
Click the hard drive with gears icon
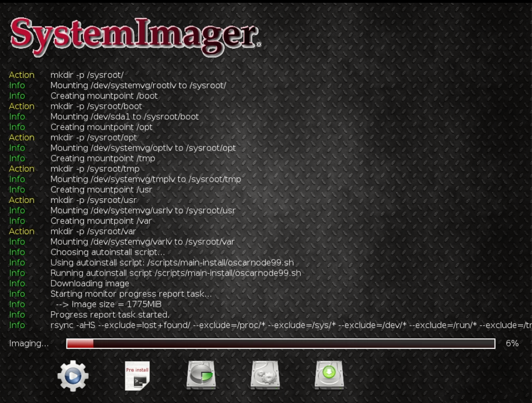265,375
